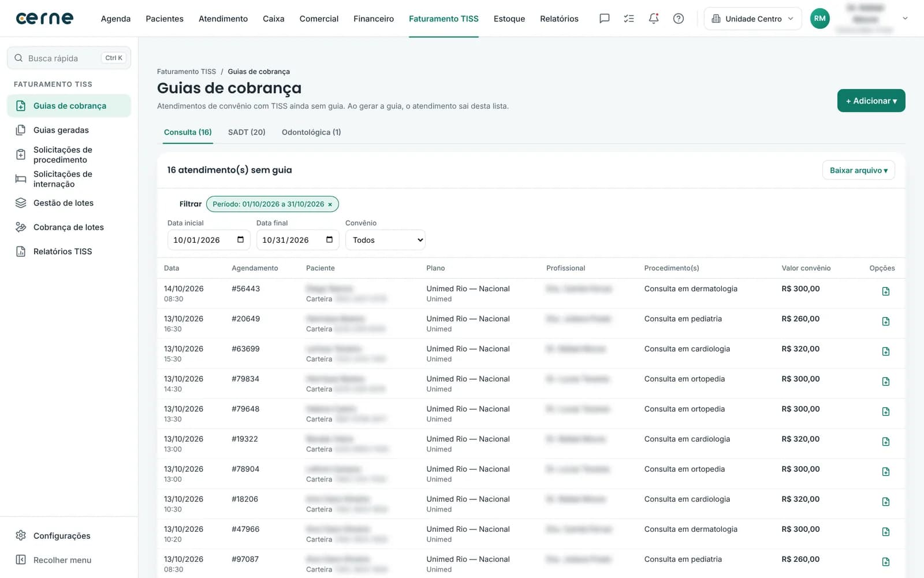The height and width of the screenshot is (578, 924).
Task: Open the Baixar arquivo dropdown
Action: coord(858,171)
